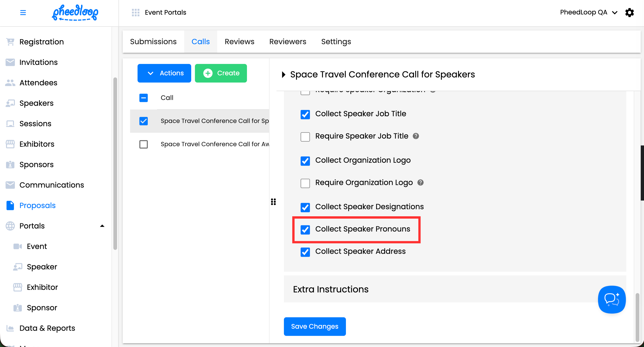Switch to the Reviewers tab
The image size is (644, 347).
tap(288, 42)
